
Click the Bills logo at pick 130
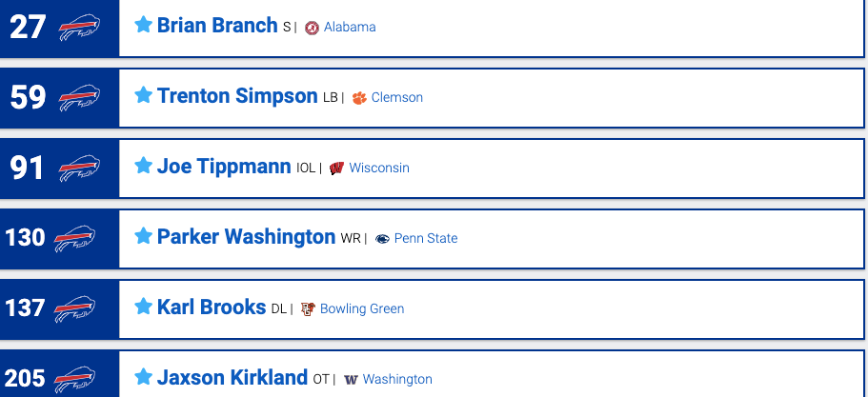(74, 239)
